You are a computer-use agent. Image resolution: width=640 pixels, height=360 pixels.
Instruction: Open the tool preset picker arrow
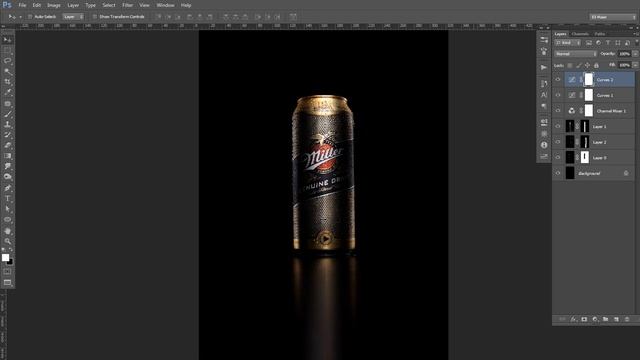pyautogui.click(x=20, y=17)
